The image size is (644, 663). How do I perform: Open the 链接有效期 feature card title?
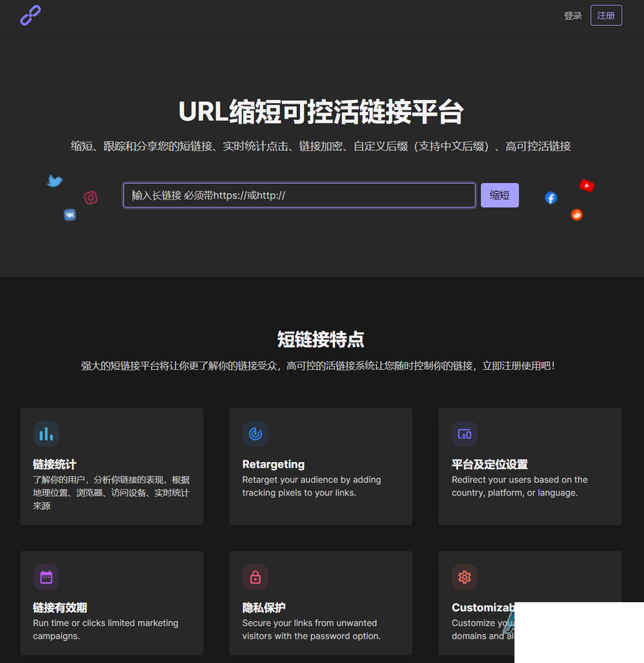coord(60,608)
